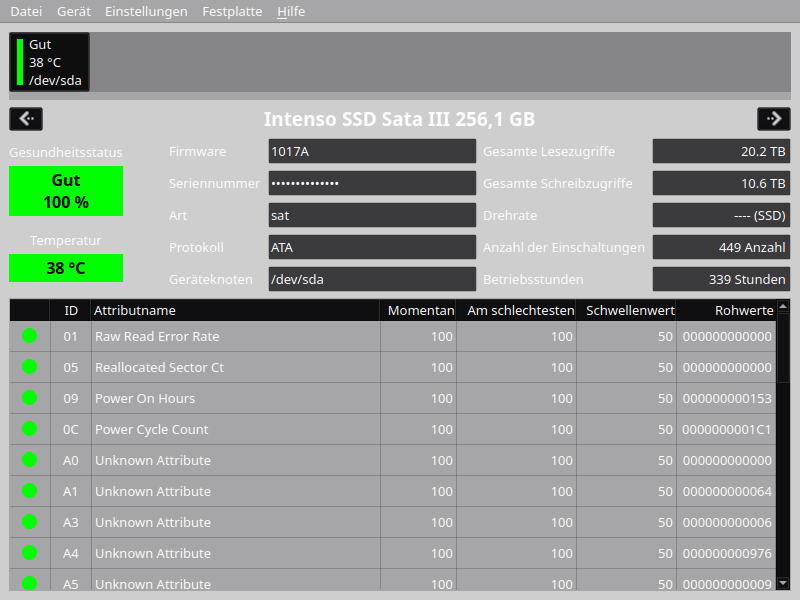Click green status dot for Reallocated Sector Ct

coord(30,367)
